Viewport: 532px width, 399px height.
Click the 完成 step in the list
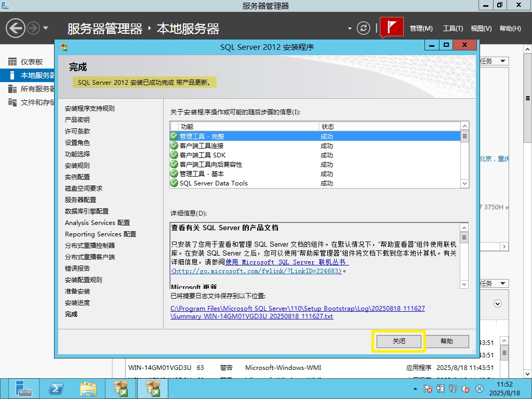tap(71, 314)
